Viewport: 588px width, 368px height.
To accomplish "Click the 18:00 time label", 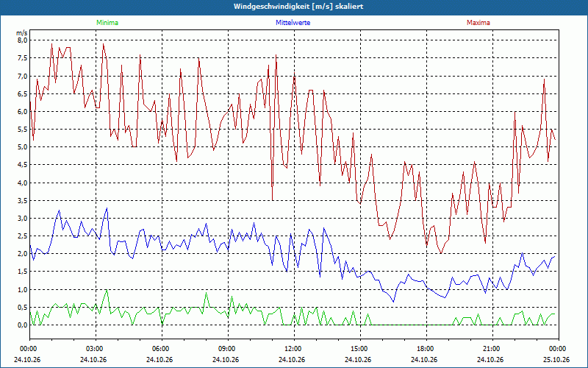I will (x=425, y=349).
